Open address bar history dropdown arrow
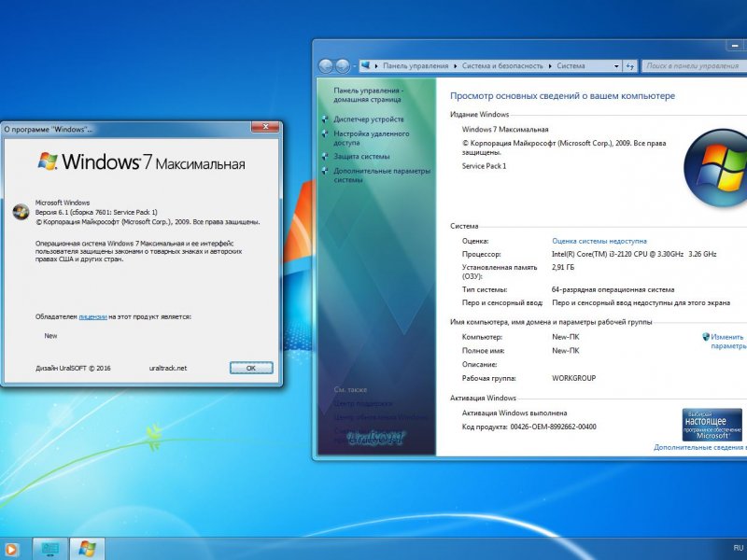Image resolution: width=747 pixels, height=560 pixels. tap(616, 66)
